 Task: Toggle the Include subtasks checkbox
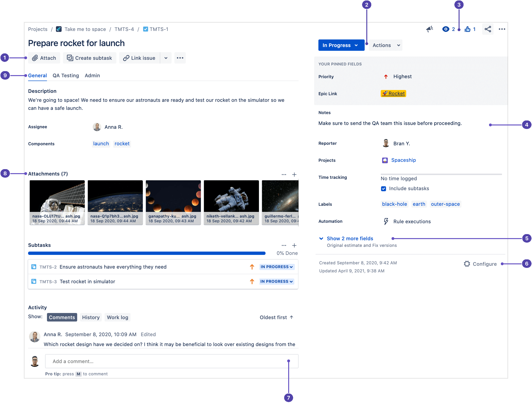pos(384,188)
